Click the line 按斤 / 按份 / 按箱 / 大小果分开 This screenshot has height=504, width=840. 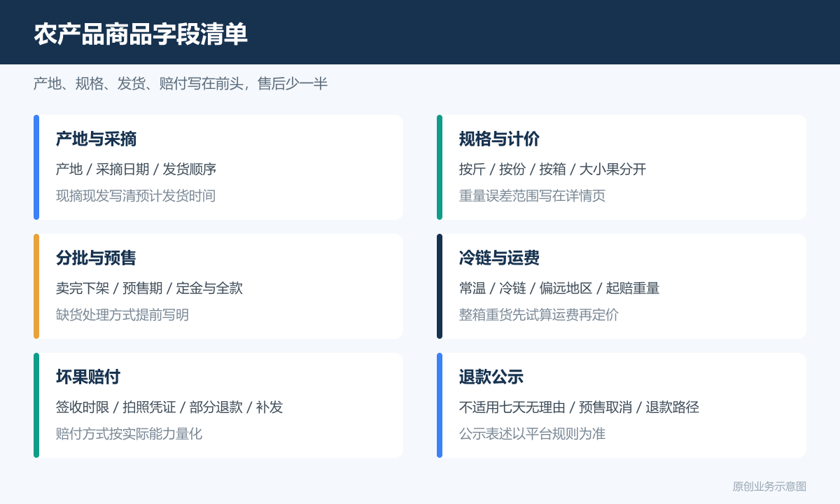tap(552, 169)
